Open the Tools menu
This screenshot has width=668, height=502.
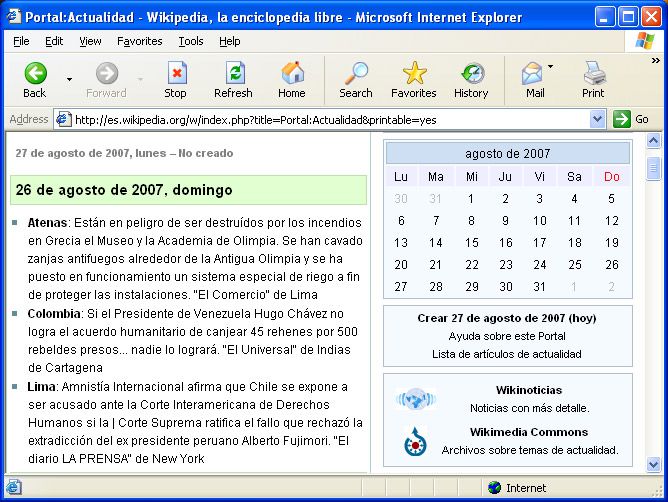191,41
